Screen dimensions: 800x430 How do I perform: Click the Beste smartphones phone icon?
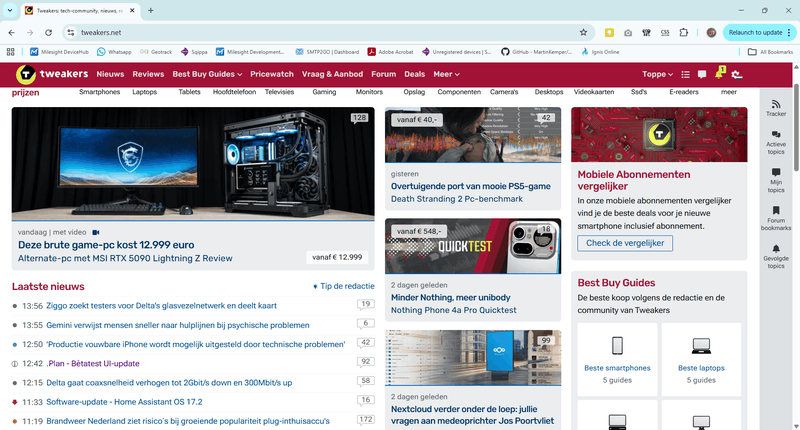pos(617,346)
